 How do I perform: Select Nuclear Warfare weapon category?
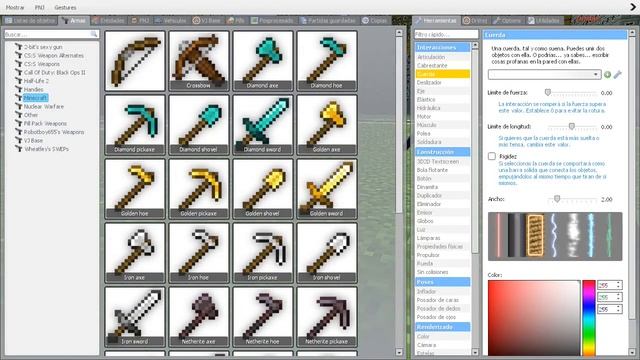[44, 107]
